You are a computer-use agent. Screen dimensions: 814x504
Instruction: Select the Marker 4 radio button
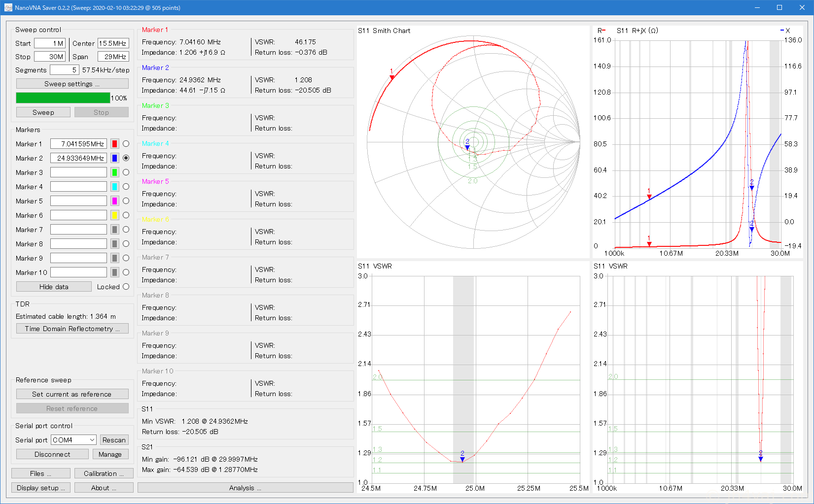(x=126, y=187)
